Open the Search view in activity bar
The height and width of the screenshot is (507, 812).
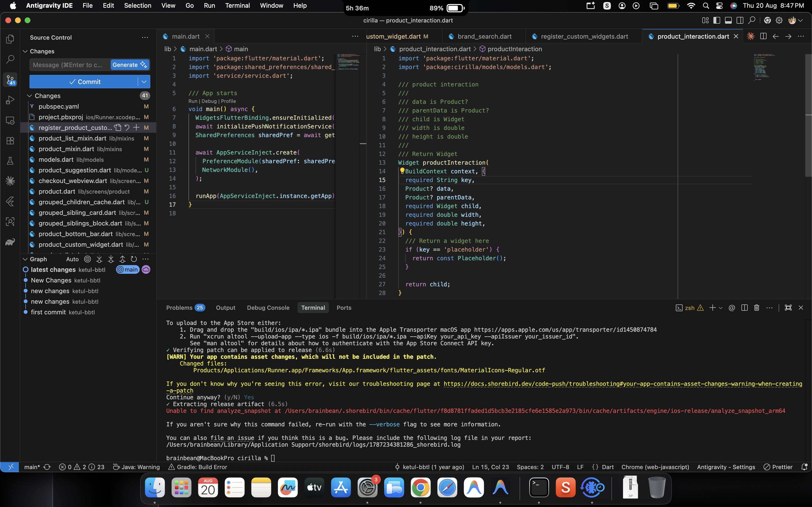coord(10,59)
